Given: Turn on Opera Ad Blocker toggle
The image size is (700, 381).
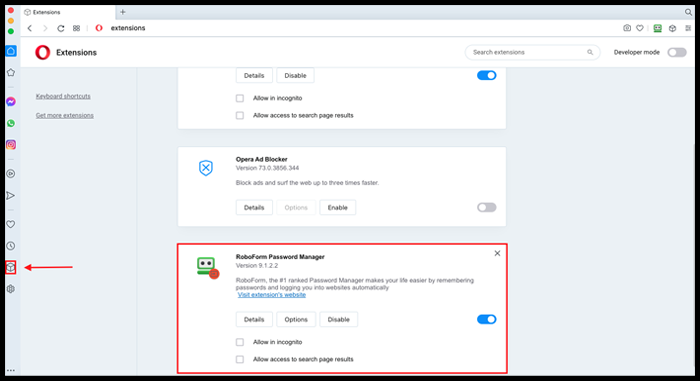Looking at the screenshot, I should (x=487, y=207).
